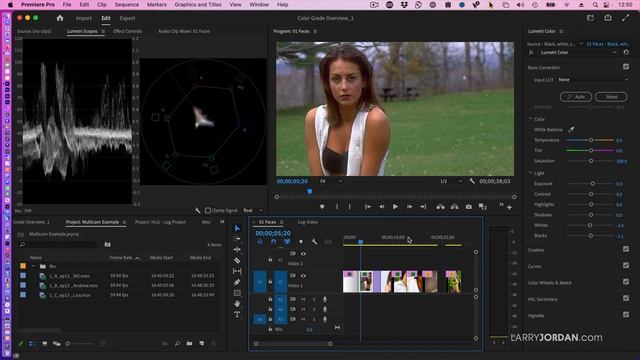Add marker in Program monitor

(x=322, y=207)
